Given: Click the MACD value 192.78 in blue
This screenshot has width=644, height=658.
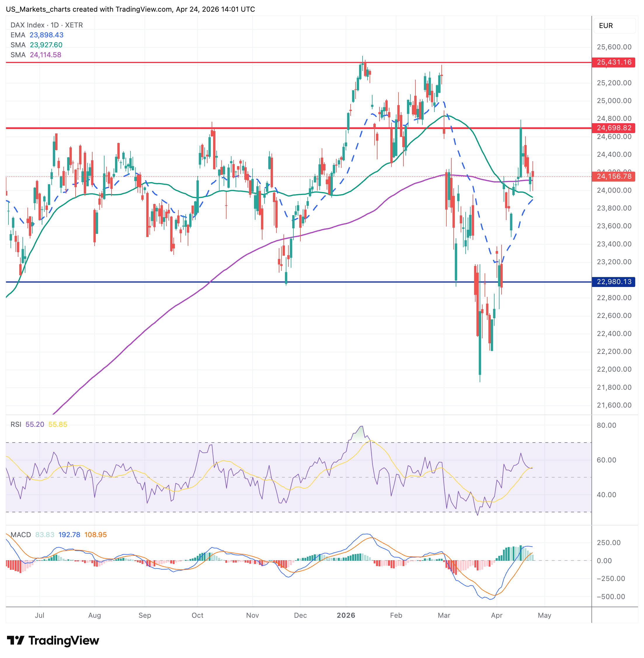Looking at the screenshot, I should (x=69, y=535).
